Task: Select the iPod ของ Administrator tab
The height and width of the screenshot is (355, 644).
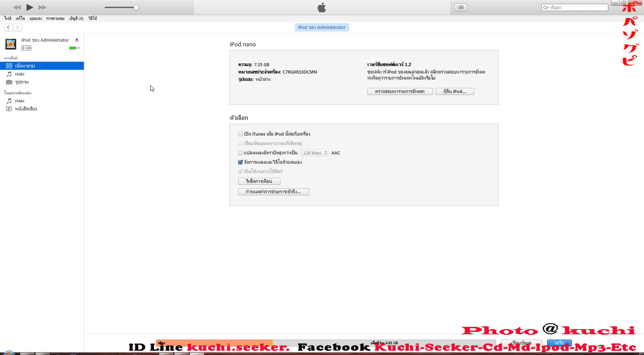Action: (322, 27)
